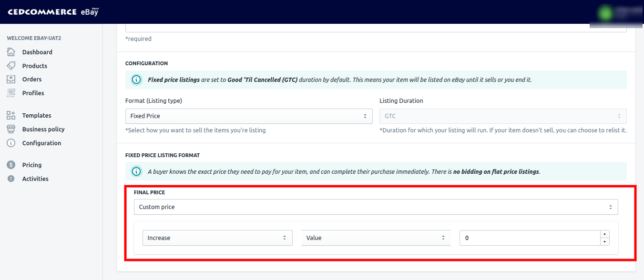Click the CedCommerce eBay logo
Viewport: 644px width, 280px height.
[53, 12]
